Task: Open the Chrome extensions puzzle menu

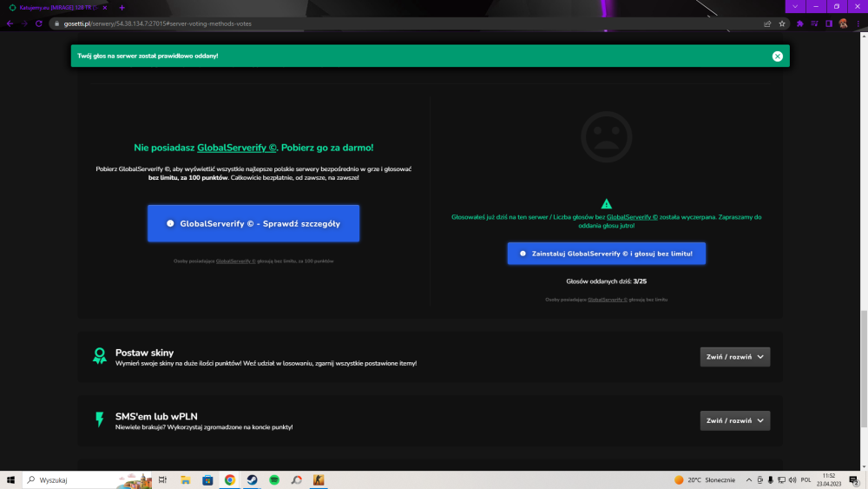Action: 800,23
